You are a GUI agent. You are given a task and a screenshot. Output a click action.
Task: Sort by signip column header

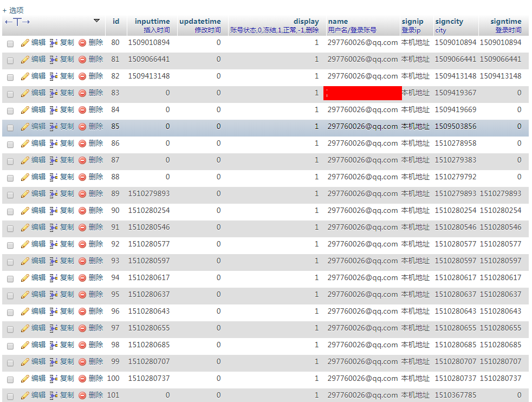413,21
